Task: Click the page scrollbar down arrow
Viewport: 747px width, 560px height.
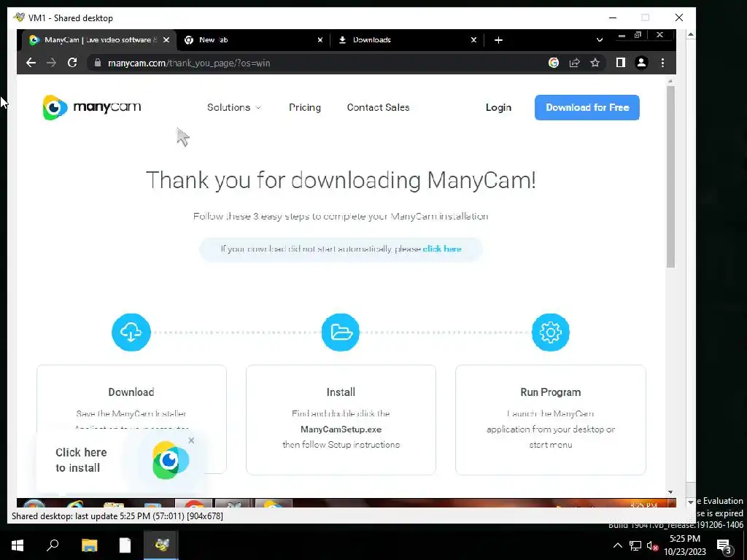Action: pos(671,492)
